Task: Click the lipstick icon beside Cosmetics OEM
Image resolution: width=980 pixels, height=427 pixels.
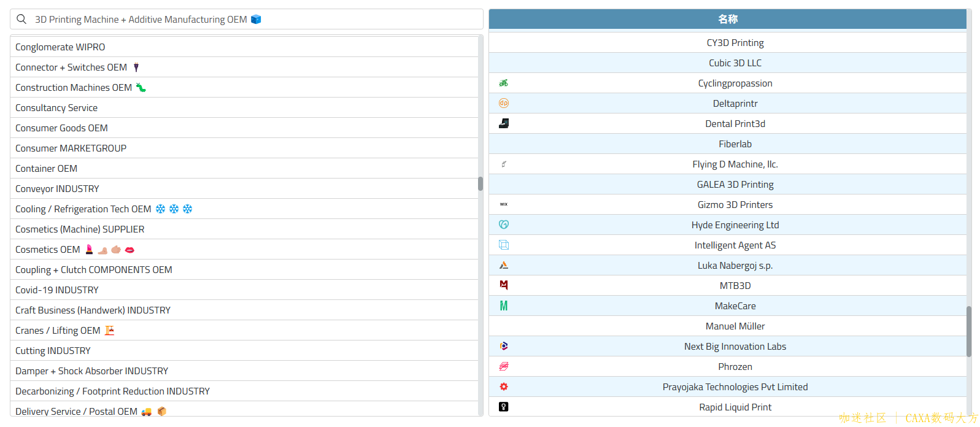Action: (x=89, y=250)
